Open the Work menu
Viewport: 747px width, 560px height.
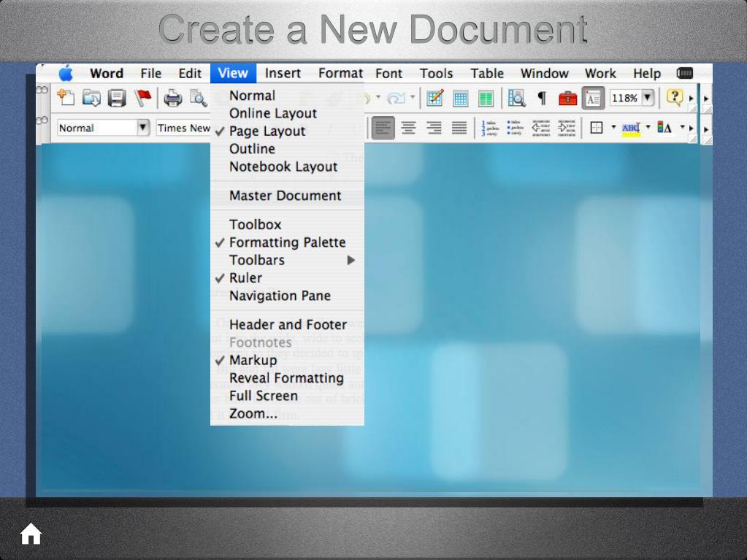click(601, 73)
